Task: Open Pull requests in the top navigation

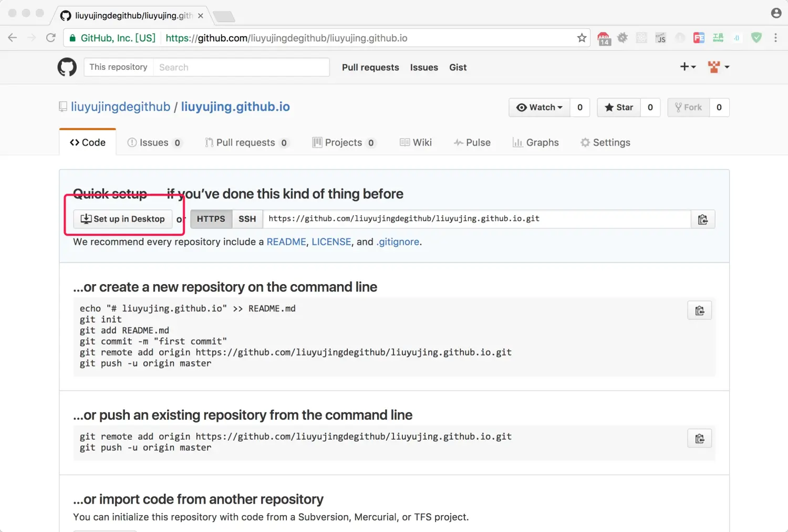Action: pyautogui.click(x=370, y=67)
